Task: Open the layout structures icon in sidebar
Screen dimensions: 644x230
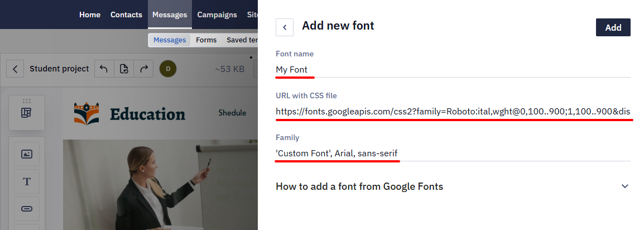Action: pyautogui.click(x=27, y=113)
